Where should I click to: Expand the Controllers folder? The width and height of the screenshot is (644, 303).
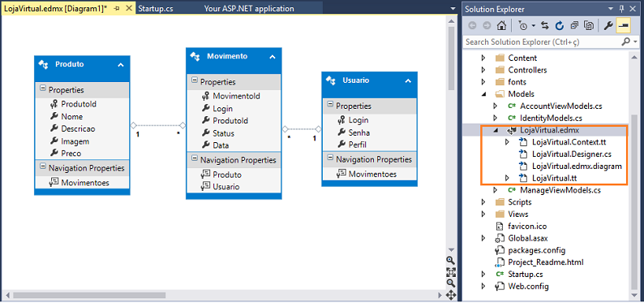(483, 70)
